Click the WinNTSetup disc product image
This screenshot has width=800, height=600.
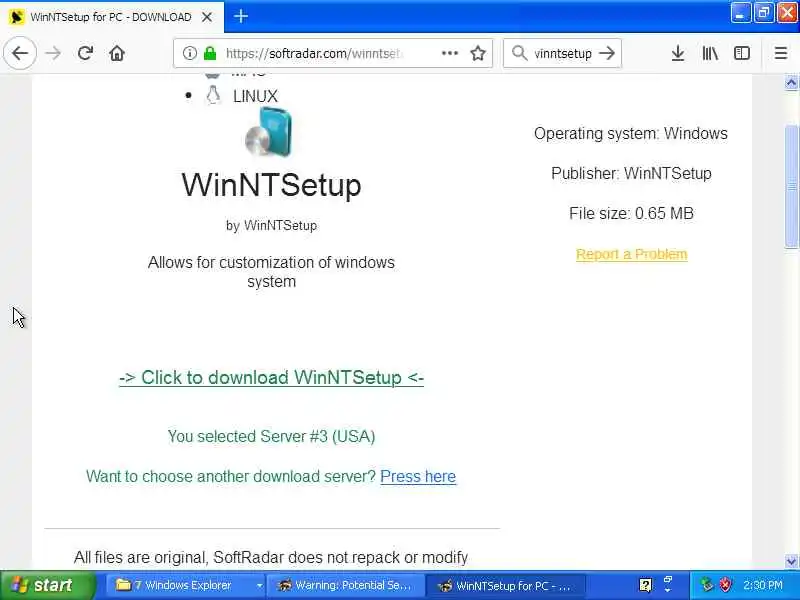pos(268,133)
